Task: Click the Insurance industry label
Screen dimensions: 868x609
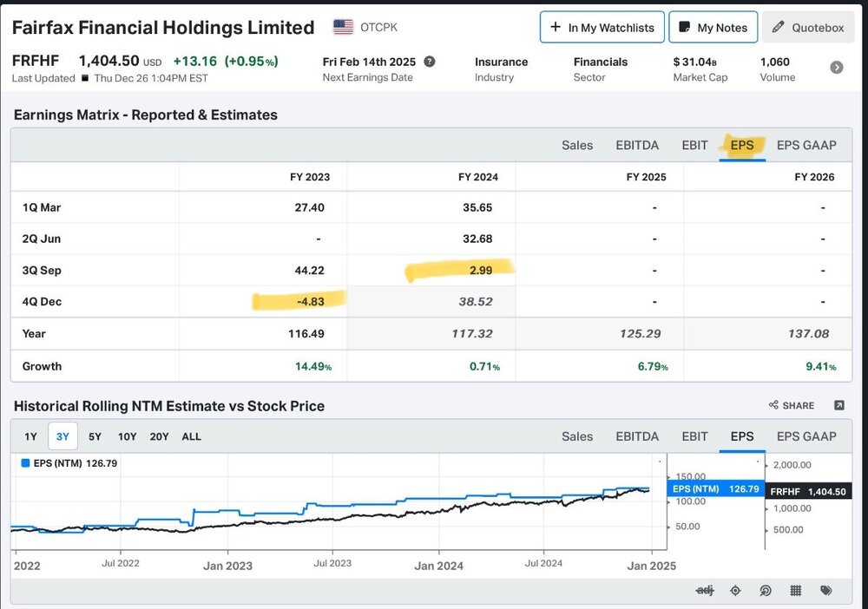Action: 501,62
